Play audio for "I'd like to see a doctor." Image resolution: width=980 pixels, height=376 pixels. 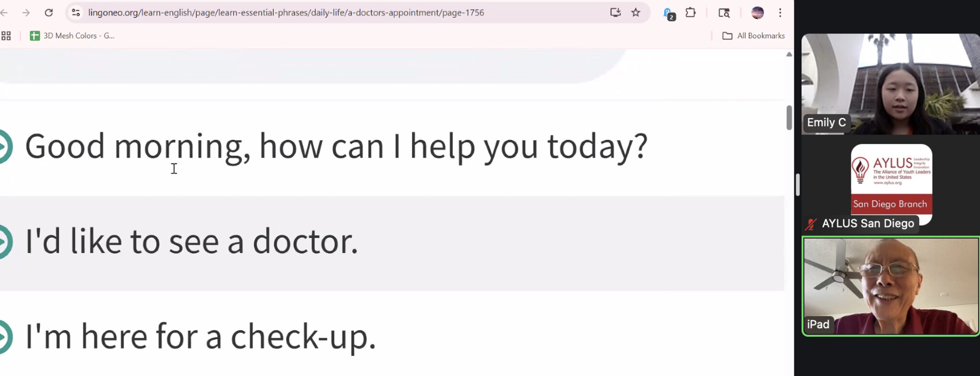pyautogui.click(x=5, y=241)
